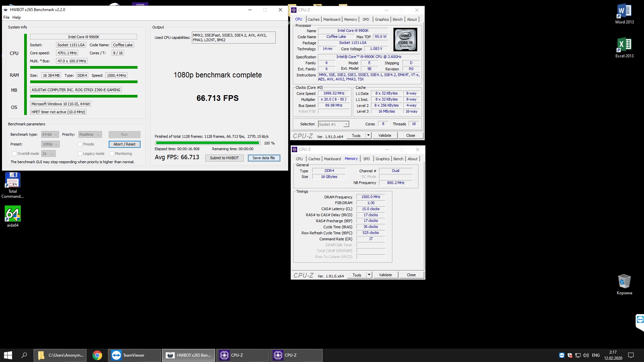Screen dimensions: 644x362
Task: Switch to TeamViewer taskbar item
Action: 135,355
